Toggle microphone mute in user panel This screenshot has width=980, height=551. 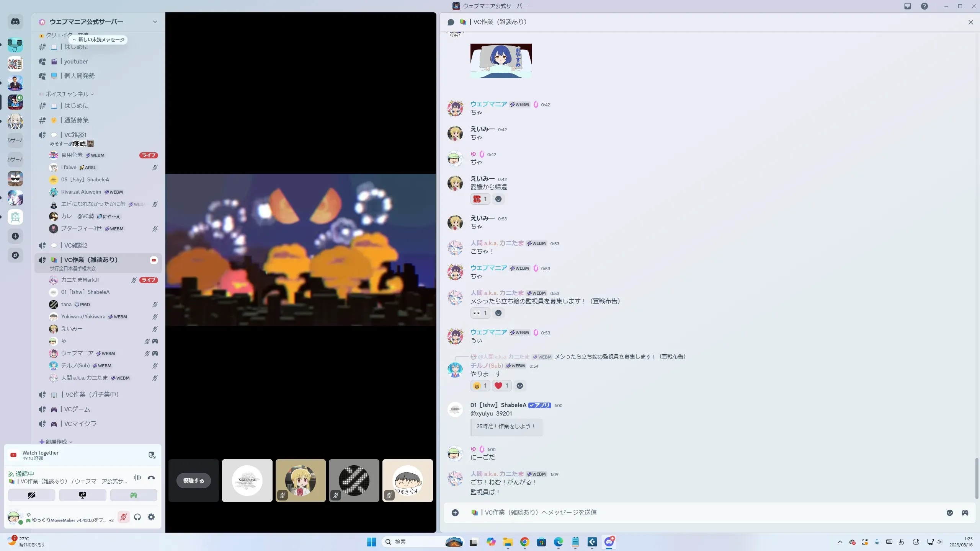pos(123,517)
